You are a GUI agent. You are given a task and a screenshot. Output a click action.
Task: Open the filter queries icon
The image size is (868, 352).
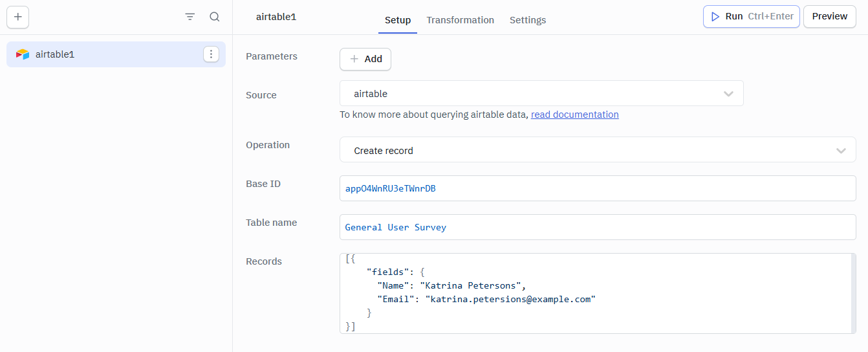pyautogui.click(x=190, y=17)
